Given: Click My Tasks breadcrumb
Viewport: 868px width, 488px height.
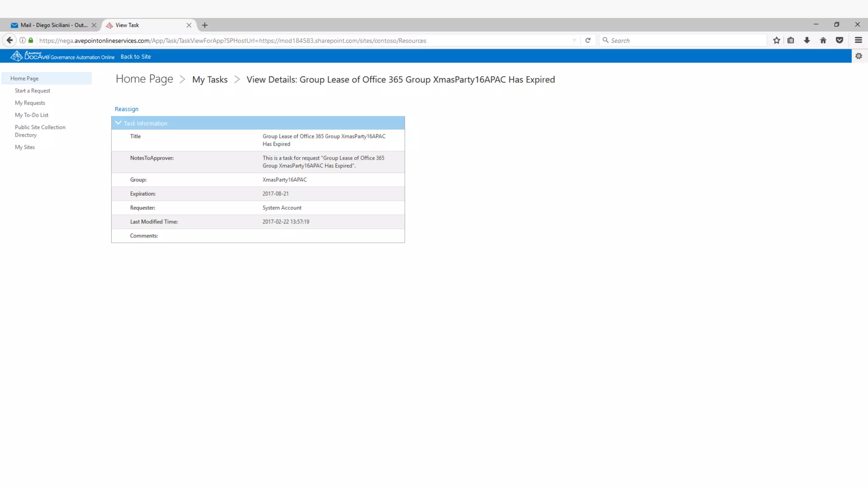Looking at the screenshot, I should tap(210, 80).
